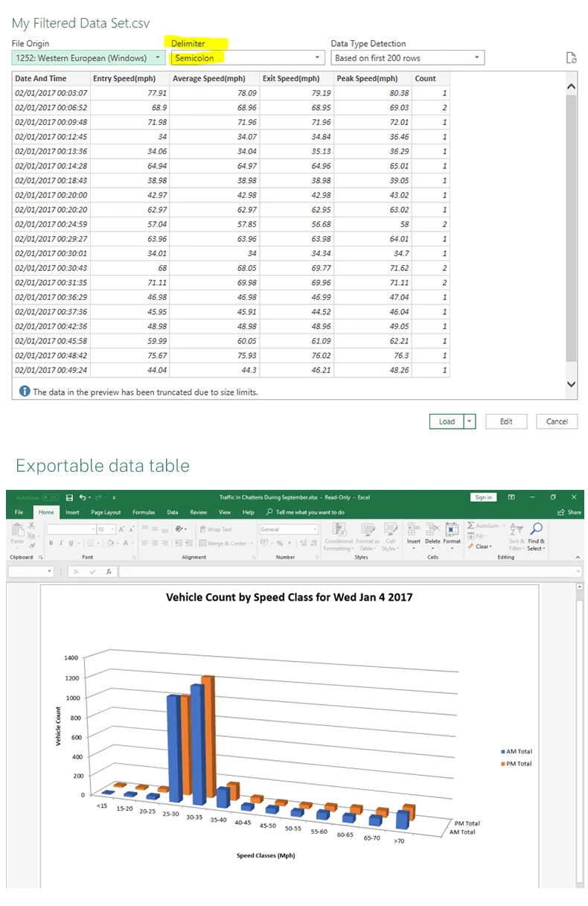This screenshot has height=906, width=588.
Task: Click the Undo arrow icon
Action: [x=82, y=497]
